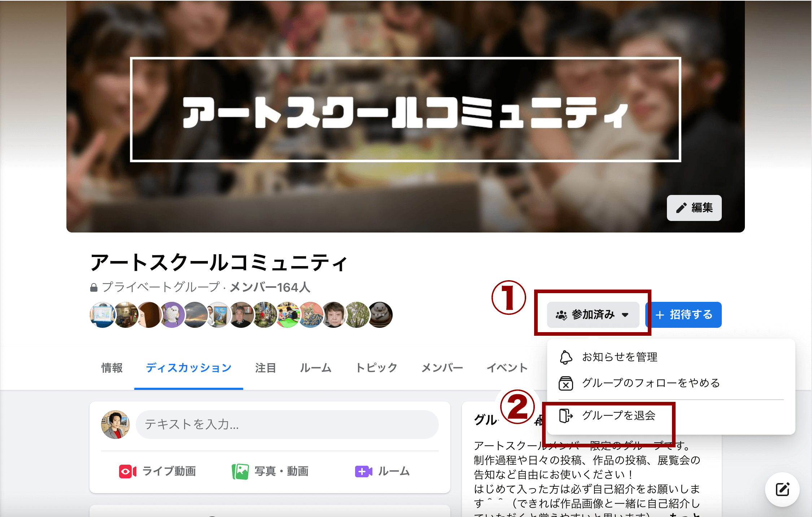Viewport: 812px width, 517px height.
Task: Focus the テキストを入力 post field
Action: 287,424
